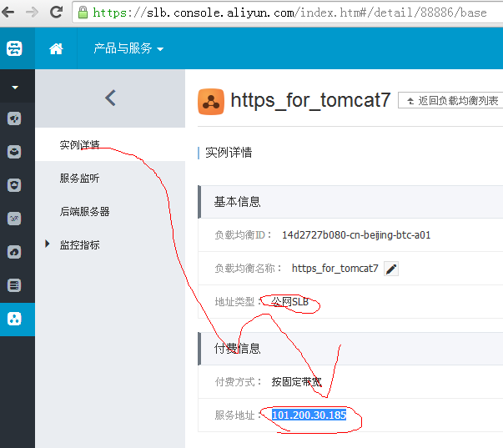The width and height of the screenshot is (503, 448).
Task: Collapse the navigation panel with the chevron
Action: click(110, 98)
